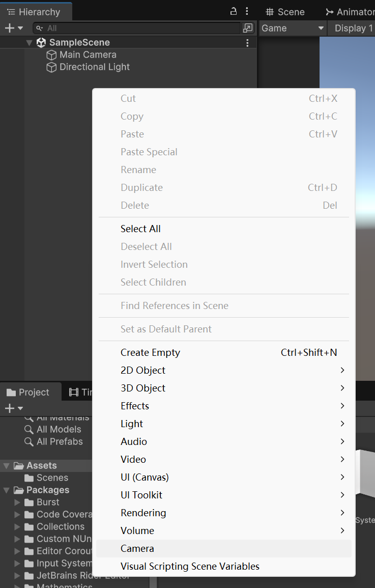The width and height of the screenshot is (375, 588).
Task: Open the Audio submenu
Action: (x=224, y=441)
